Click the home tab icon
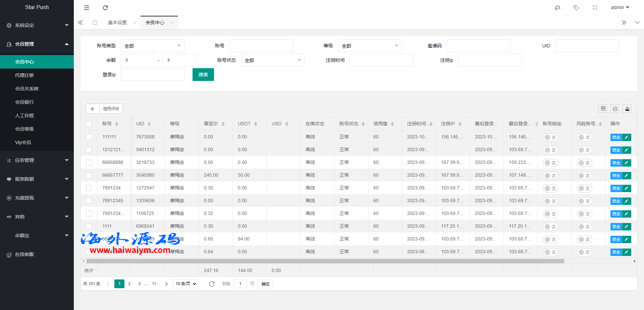The height and width of the screenshot is (310, 644). pos(95,23)
